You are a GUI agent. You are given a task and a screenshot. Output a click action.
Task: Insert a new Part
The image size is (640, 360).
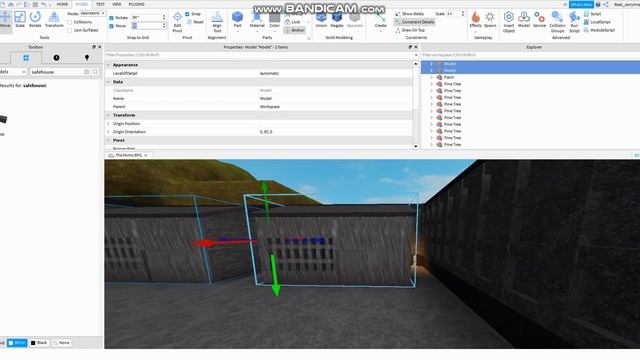pos(237,20)
